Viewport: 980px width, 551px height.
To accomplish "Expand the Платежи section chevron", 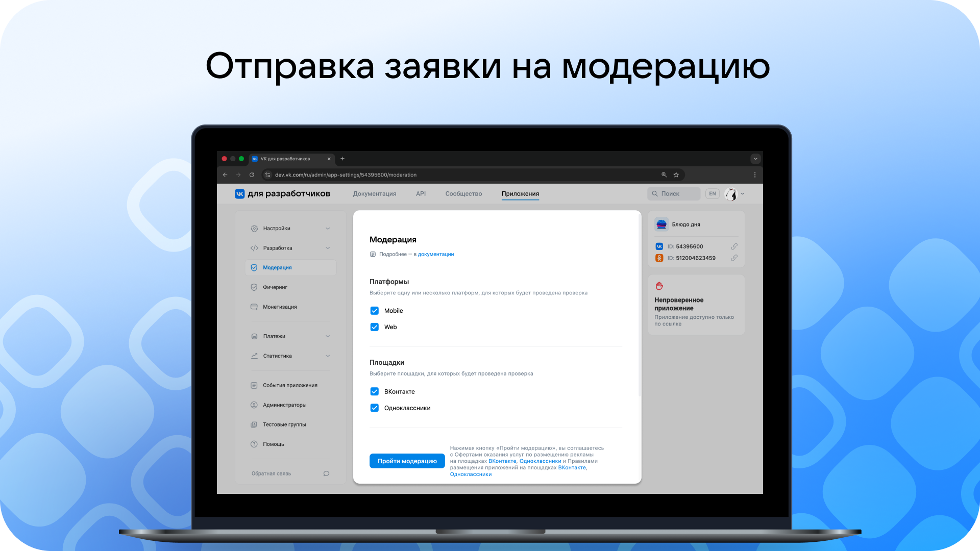I will pos(328,337).
